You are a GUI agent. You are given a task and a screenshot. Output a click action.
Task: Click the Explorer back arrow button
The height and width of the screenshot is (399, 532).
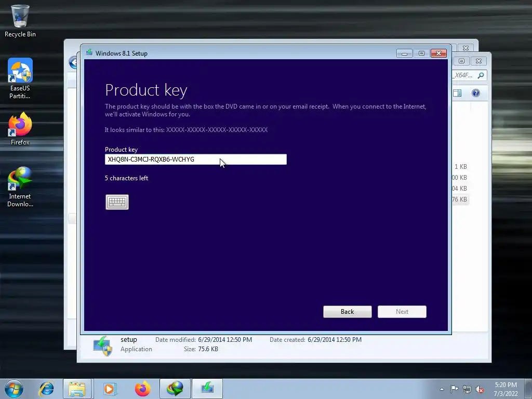point(73,62)
